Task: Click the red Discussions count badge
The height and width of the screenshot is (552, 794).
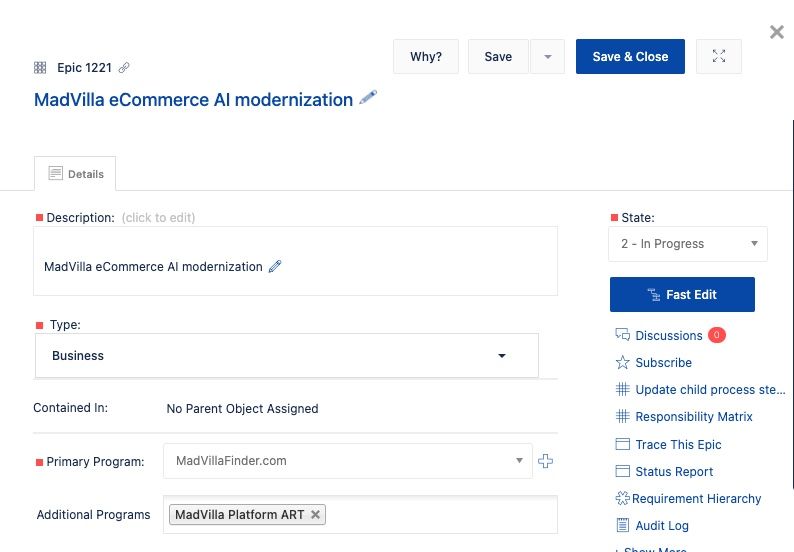Action: pyautogui.click(x=717, y=335)
